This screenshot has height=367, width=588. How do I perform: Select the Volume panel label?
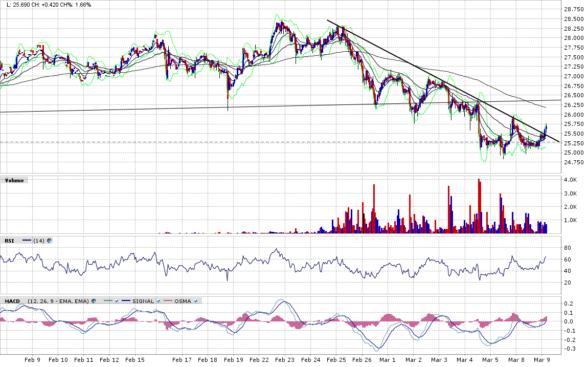(14, 181)
